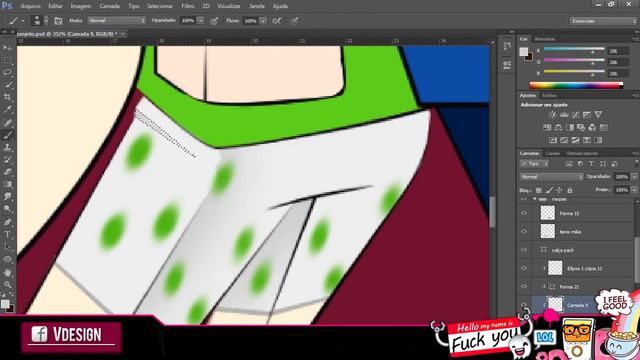
Task: Hide the Elipse 1 cópia 12 layer
Action: pos(524,268)
